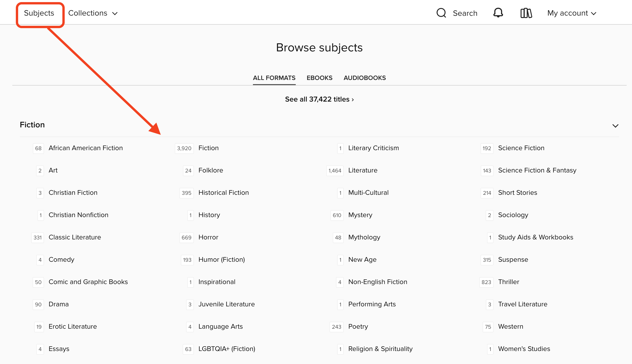The width and height of the screenshot is (632, 364).
Task: Expand the Collections dropdown menu
Action: [x=93, y=13]
